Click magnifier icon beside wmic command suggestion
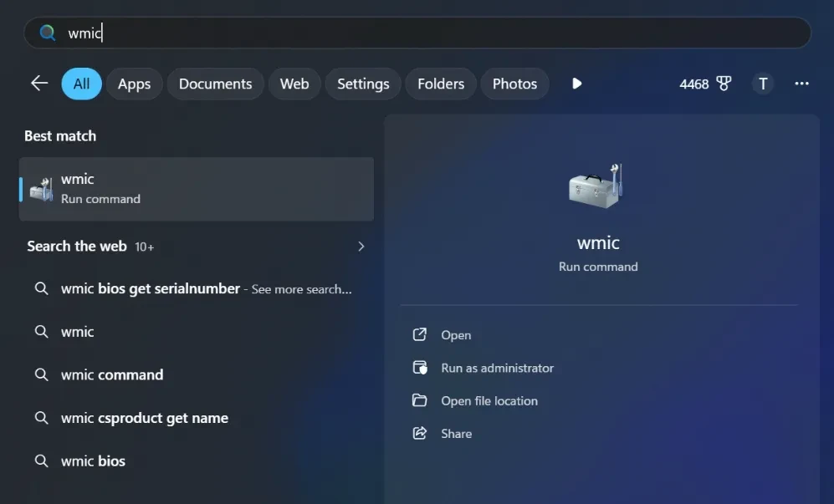834x504 pixels. [42, 374]
